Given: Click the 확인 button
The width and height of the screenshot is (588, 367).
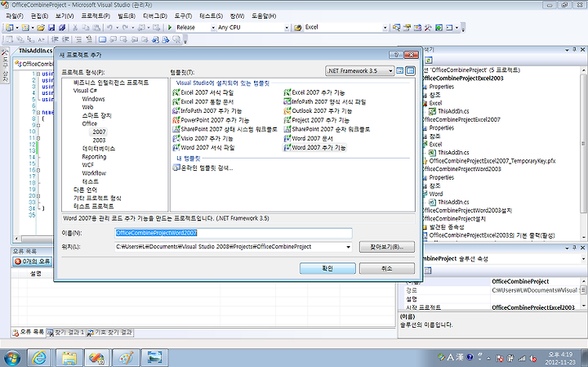Looking at the screenshot, I should 327,268.
